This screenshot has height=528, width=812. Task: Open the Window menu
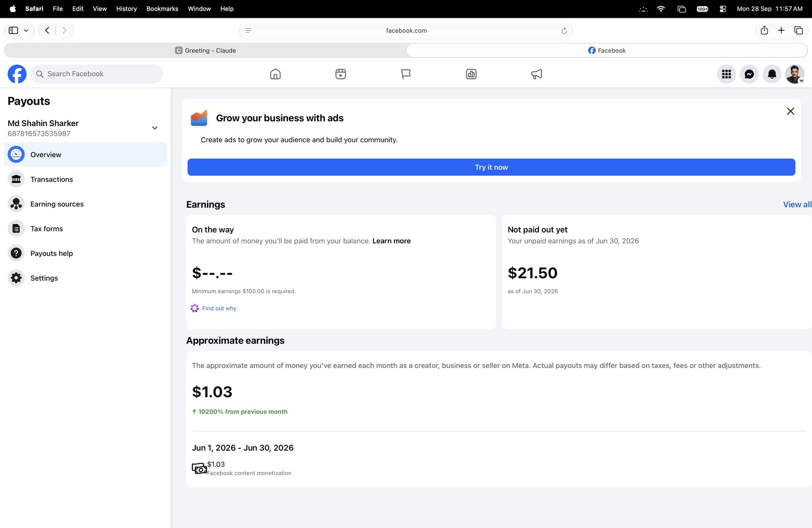[x=199, y=9]
